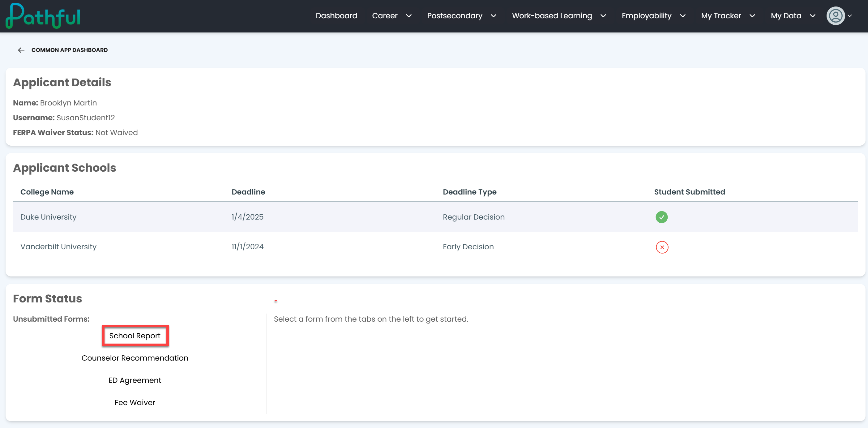Click the Form Status heading

(48, 299)
